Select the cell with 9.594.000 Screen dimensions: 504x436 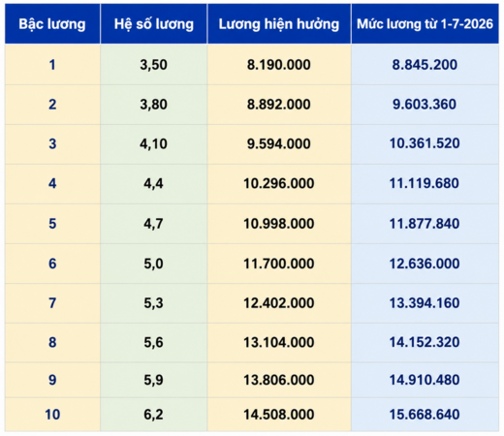279,144
